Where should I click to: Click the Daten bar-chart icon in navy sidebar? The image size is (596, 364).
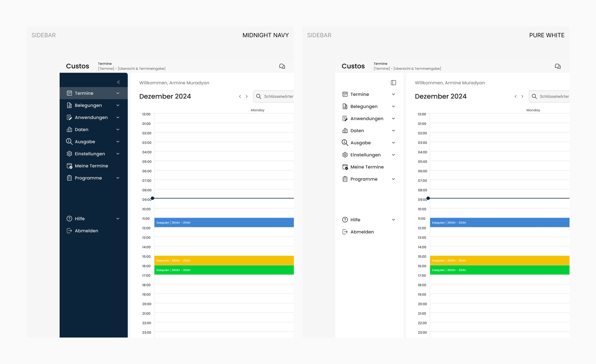(x=69, y=129)
